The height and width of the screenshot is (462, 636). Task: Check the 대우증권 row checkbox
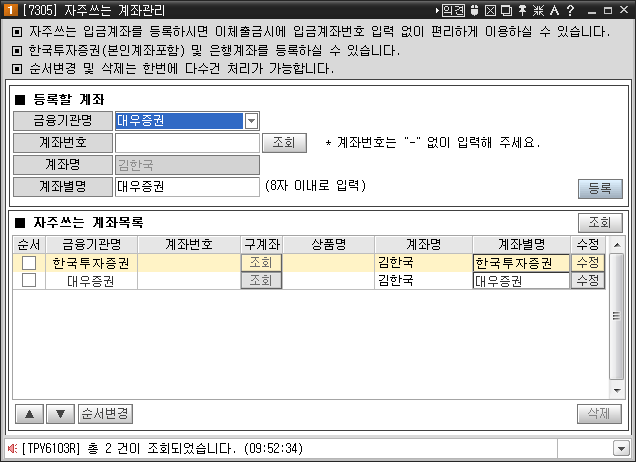click(29, 280)
